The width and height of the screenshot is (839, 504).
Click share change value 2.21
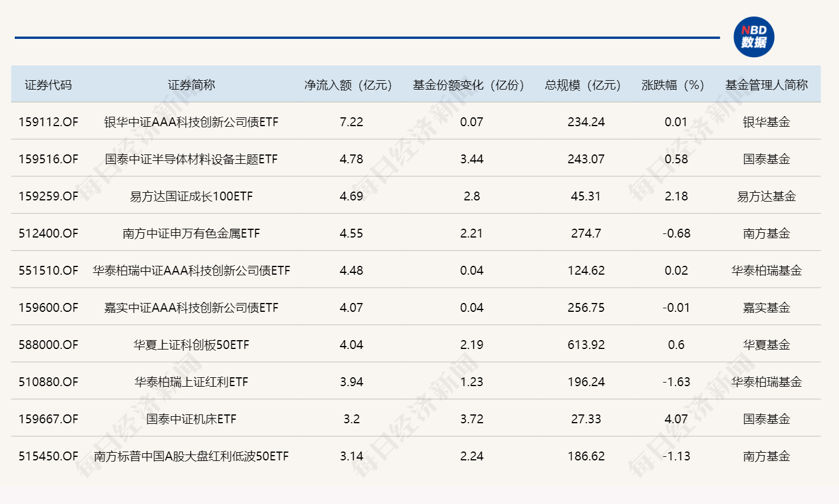(472, 233)
